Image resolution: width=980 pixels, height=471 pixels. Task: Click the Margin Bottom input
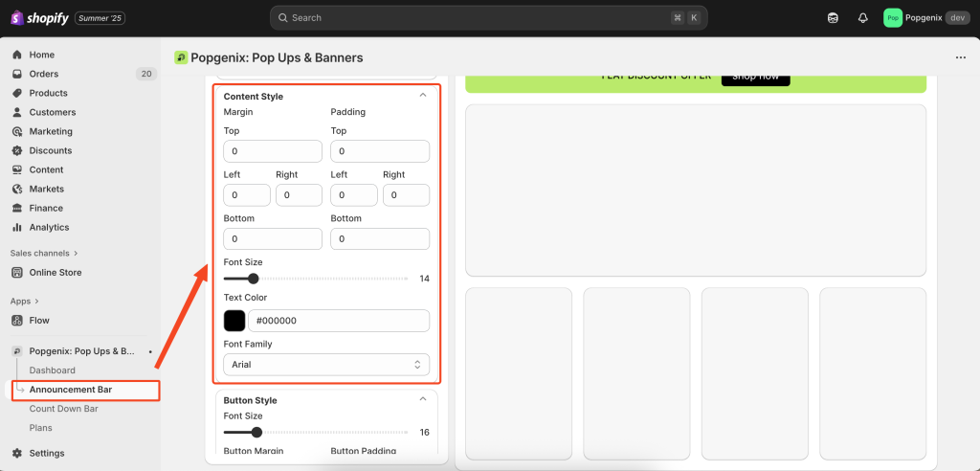click(273, 239)
